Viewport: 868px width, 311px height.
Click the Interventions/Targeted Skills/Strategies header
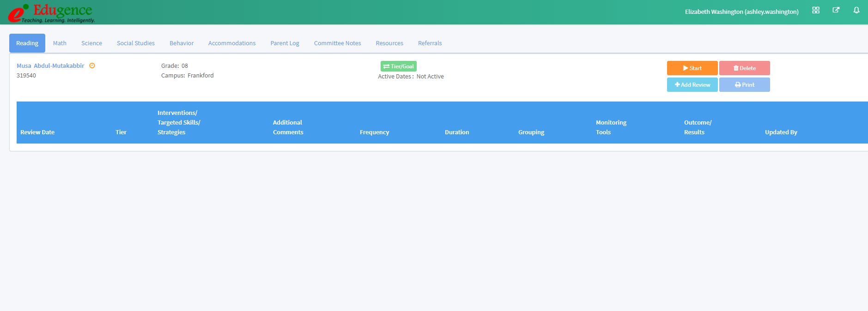[179, 123]
